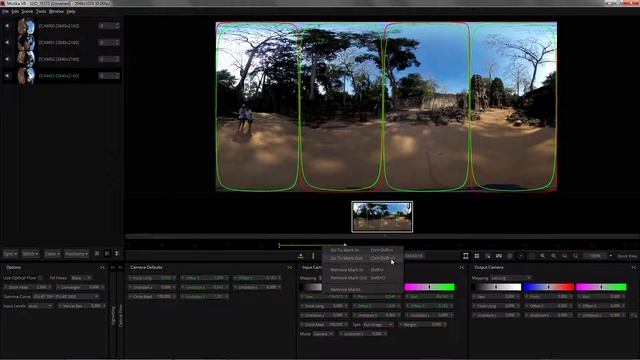Adjust the offset stepper for ZCAM00
Image resolution: width=640 pixels, height=360 pixels.
(x=109, y=26)
